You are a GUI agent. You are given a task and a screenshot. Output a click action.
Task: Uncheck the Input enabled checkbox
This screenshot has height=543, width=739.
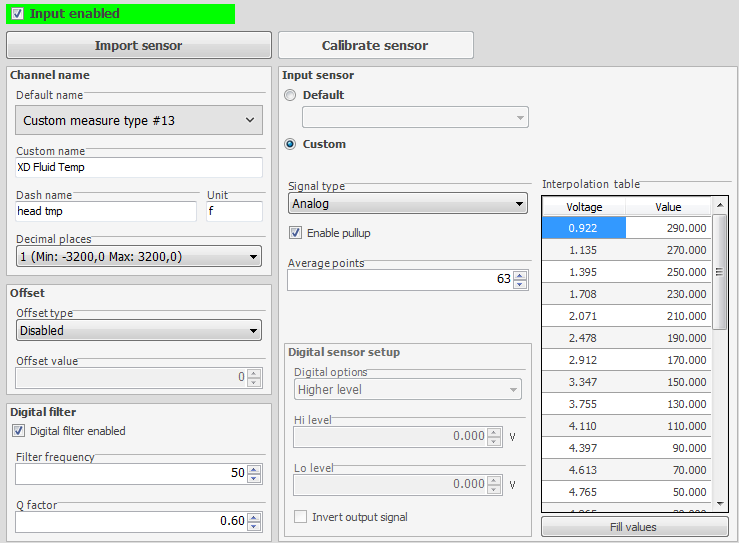pos(17,14)
